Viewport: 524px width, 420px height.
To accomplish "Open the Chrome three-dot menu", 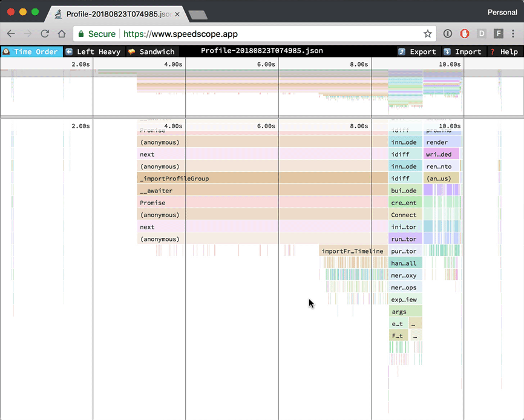I will coord(513,33).
